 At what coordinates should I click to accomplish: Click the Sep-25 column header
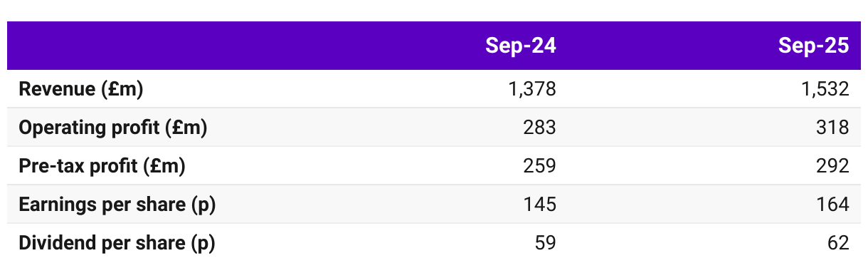pos(813,46)
